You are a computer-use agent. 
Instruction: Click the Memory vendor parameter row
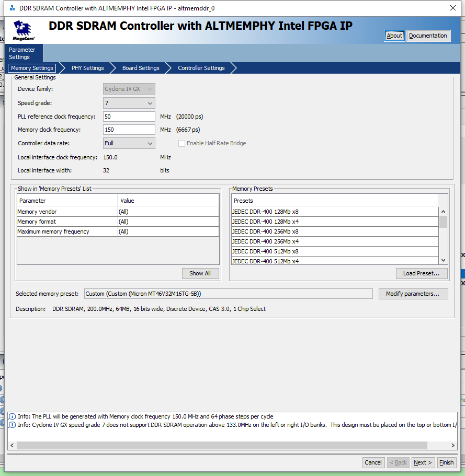pyautogui.click(x=67, y=212)
